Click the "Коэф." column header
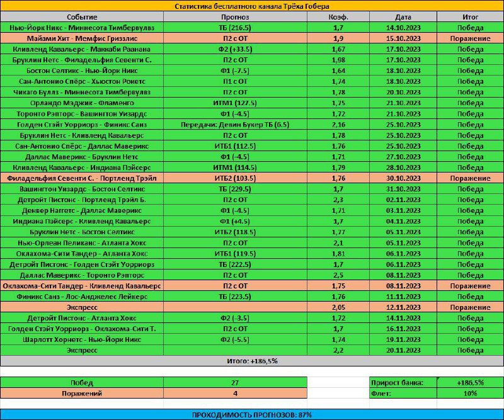This screenshot has height=420, width=504. [338, 17]
